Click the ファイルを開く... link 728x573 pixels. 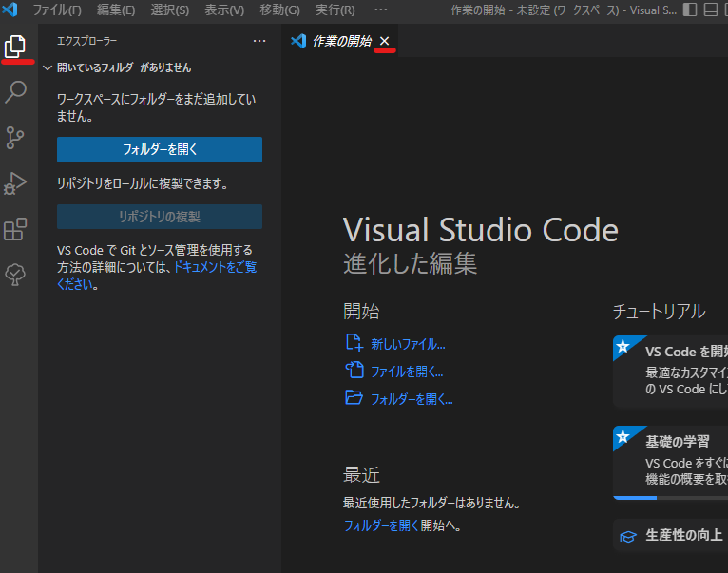click(x=407, y=372)
